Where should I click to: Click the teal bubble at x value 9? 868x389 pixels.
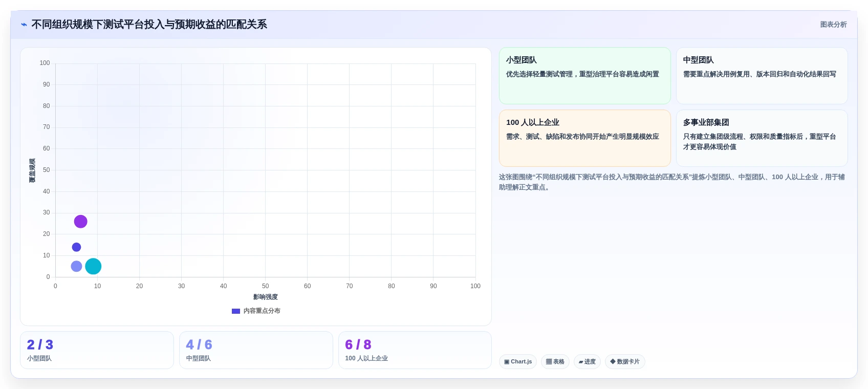tap(93, 266)
